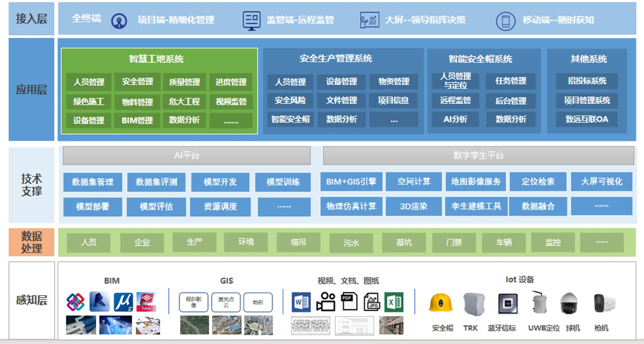
Task: Select the 倾斜影像 rounded box
Action: (x=194, y=302)
